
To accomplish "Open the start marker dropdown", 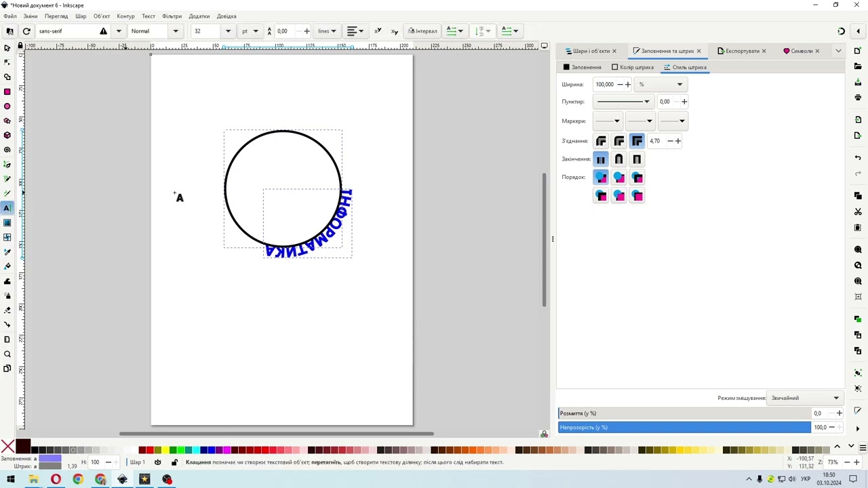I will (608, 121).
